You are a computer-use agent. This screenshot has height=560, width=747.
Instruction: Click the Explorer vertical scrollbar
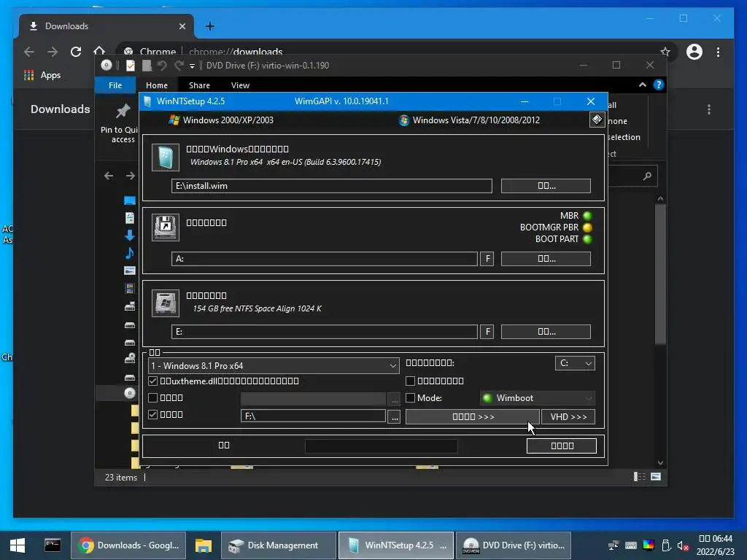point(660,274)
